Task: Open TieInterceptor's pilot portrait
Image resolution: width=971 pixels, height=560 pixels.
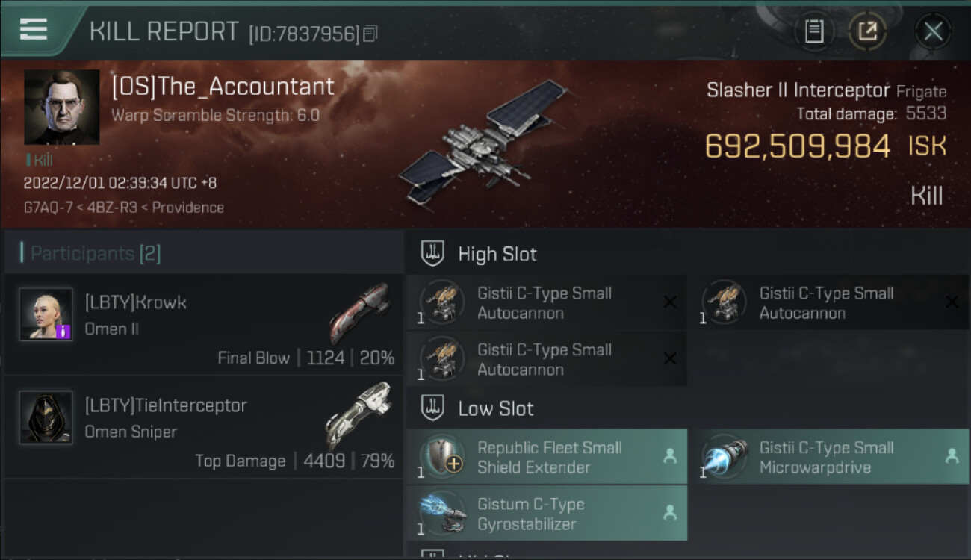Action: click(x=46, y=417)
